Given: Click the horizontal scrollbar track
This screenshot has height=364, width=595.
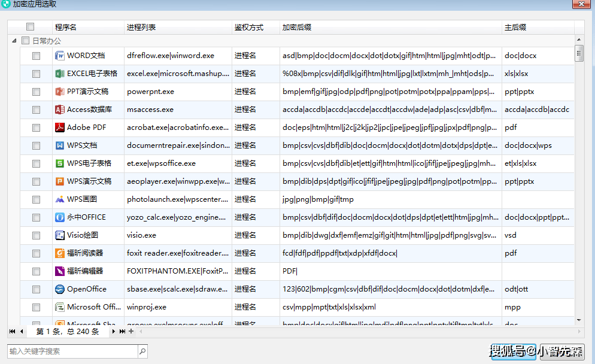Looking at the screenshot, I should pos(360,331).
